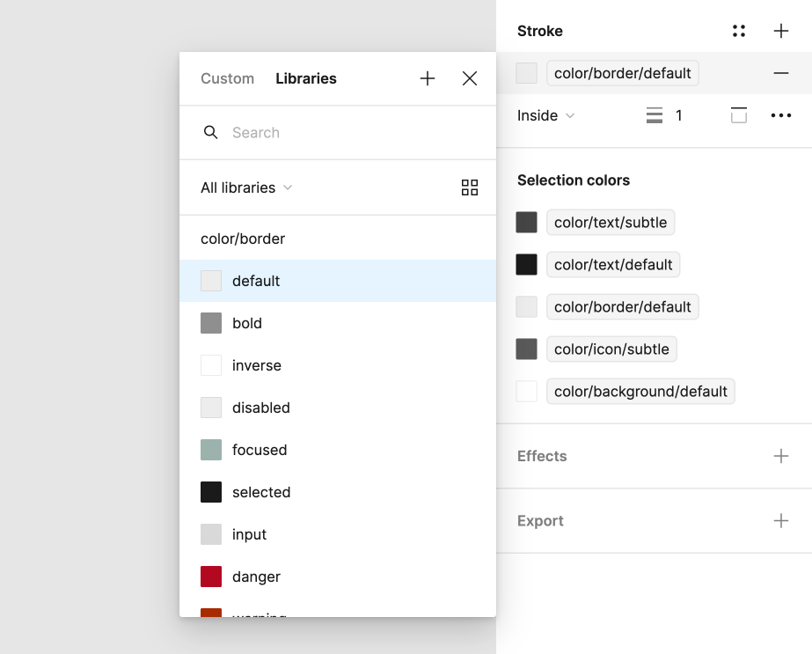The height and width of the screenshot is (654, 812).
Task: Select the bold border style
Action: 246,323
